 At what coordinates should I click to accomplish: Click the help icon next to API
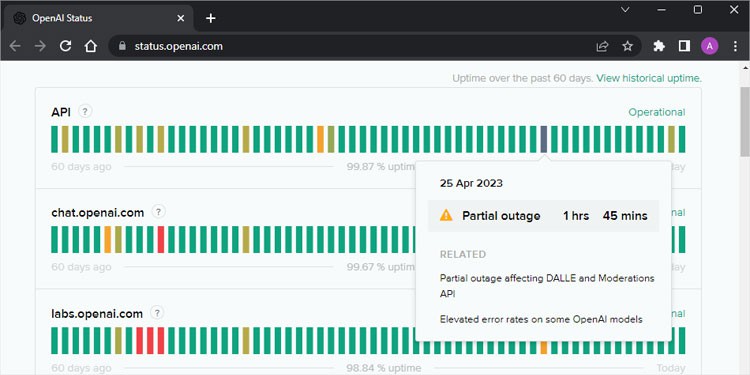85,111
